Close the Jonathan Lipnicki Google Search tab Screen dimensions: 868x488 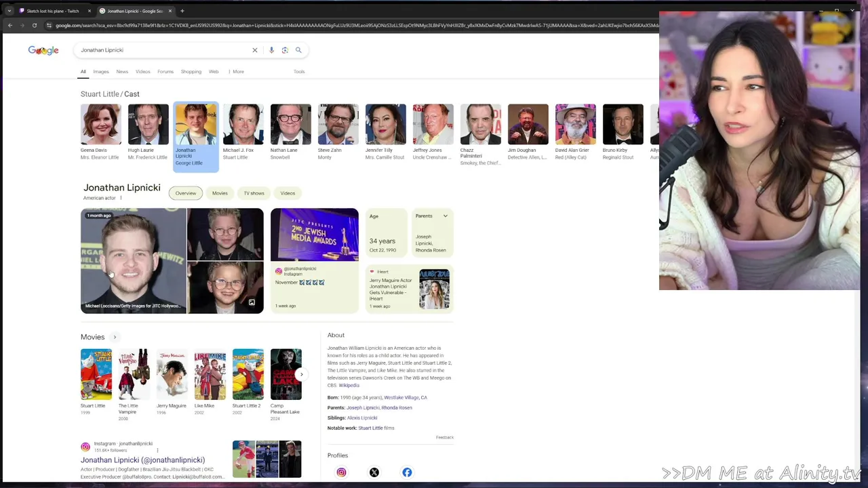click(170, 11)
